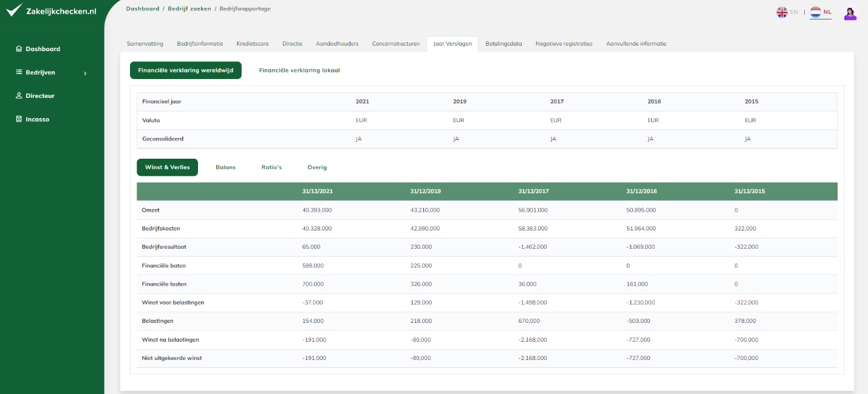The height and width of the screenshot is (394, 868).
Task: Open the Overig sub-tab
Action: click(317, 167)
